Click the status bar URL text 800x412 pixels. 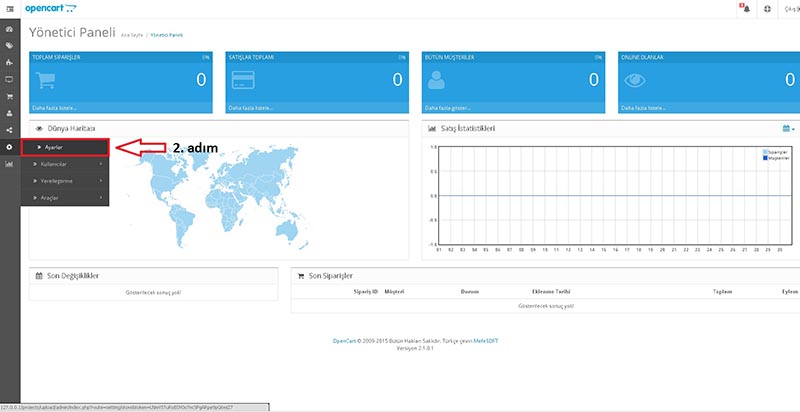[117, 407]
